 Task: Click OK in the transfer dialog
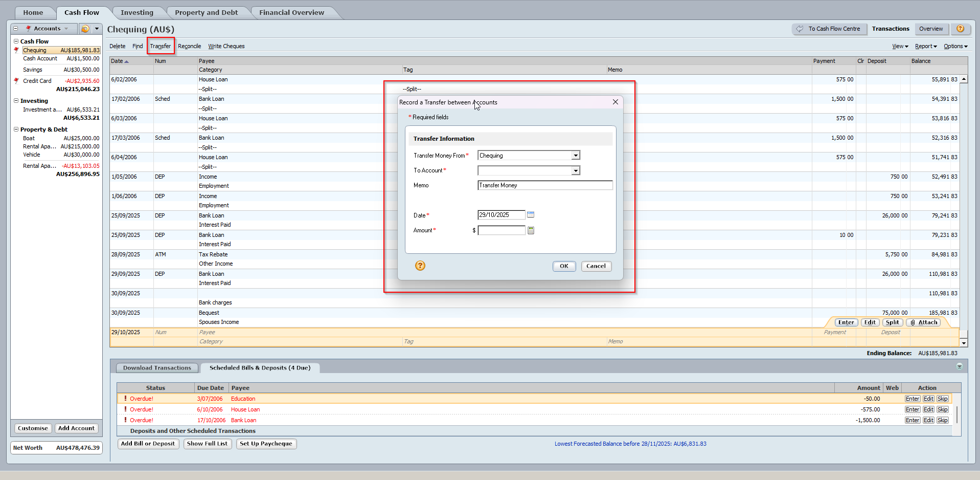click(564, 266)
